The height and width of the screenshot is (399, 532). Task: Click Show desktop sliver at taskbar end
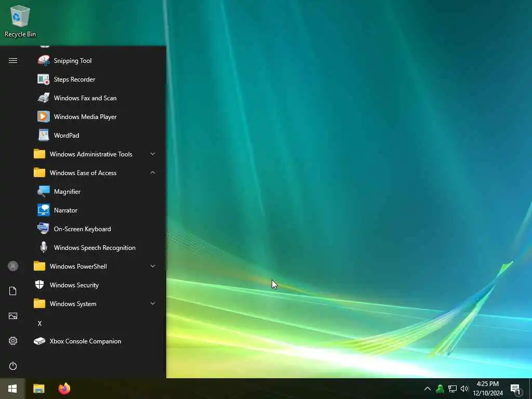530,389
